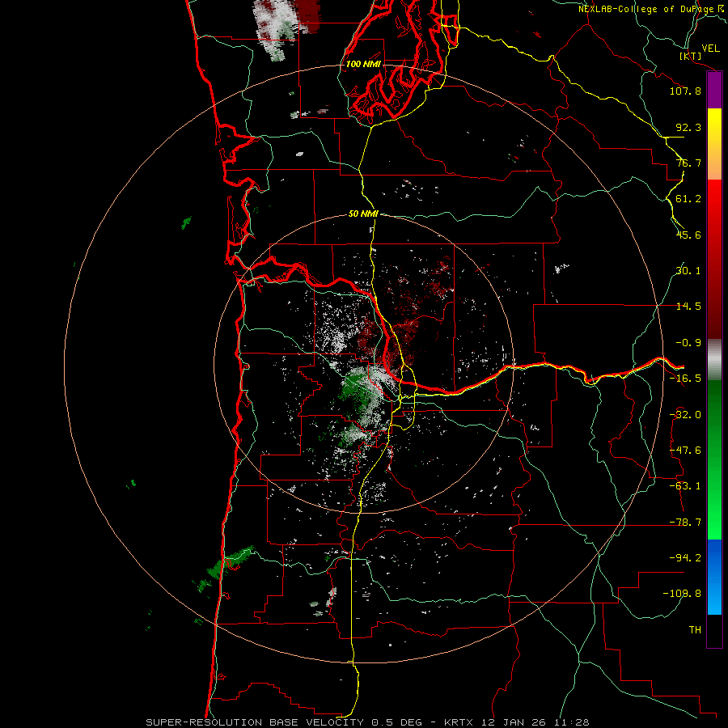
Task: Click the -94.2 value on velocity scale
Action: click(x=685, y=558)
